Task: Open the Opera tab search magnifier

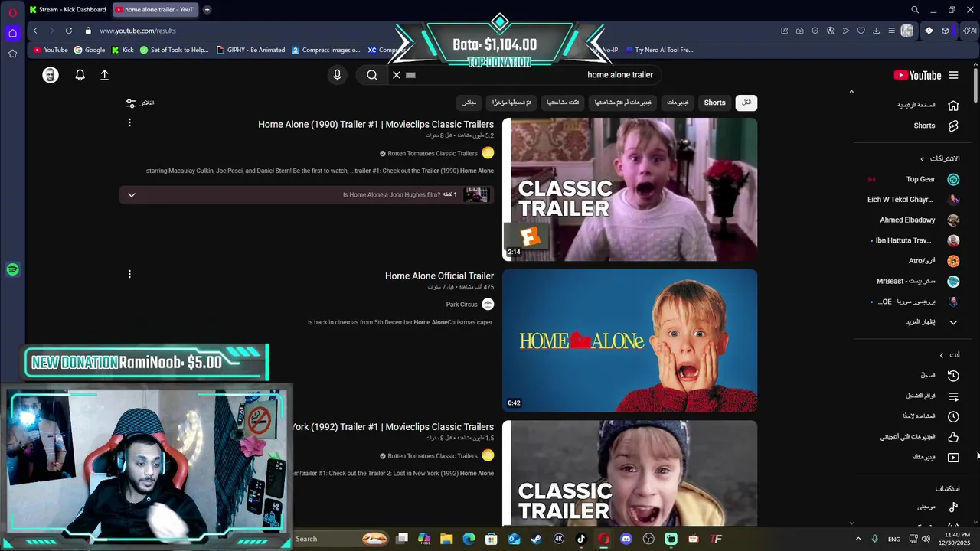Action: 914,10
